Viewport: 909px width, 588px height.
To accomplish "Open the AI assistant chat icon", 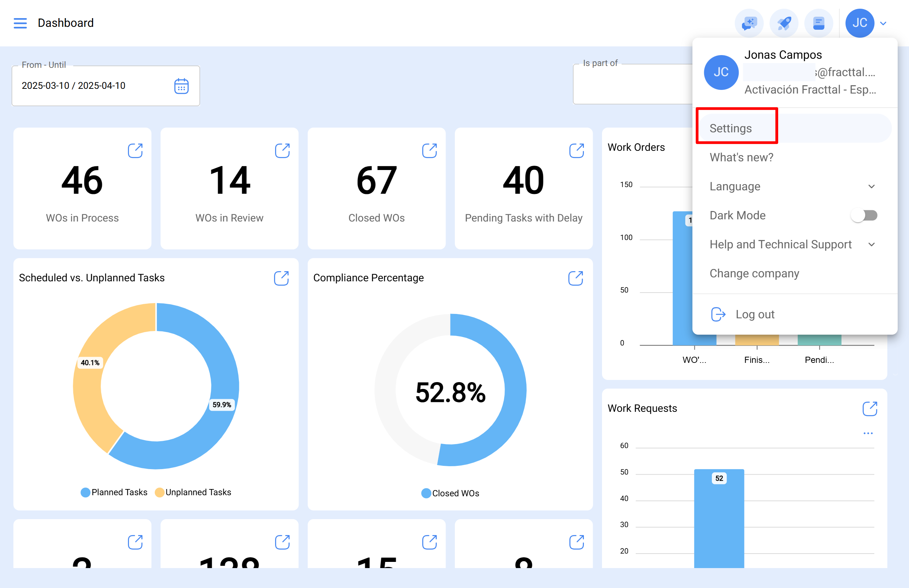I will tap(749, 23).
